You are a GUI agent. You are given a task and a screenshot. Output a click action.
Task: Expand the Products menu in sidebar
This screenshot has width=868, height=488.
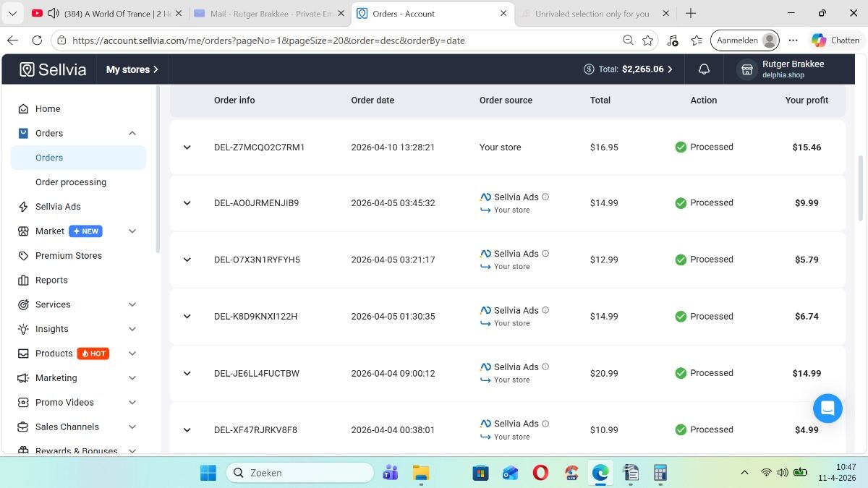click(x=132, y=354)
